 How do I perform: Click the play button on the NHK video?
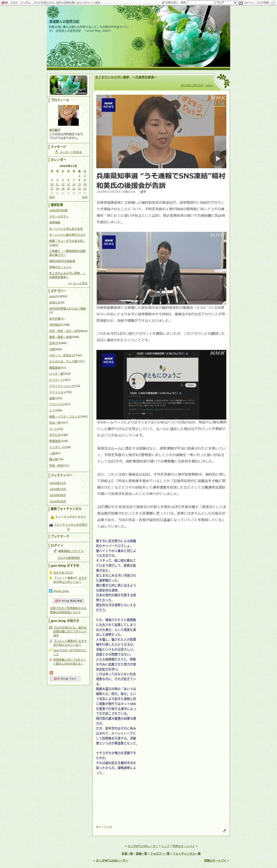(x=218, y=158)
